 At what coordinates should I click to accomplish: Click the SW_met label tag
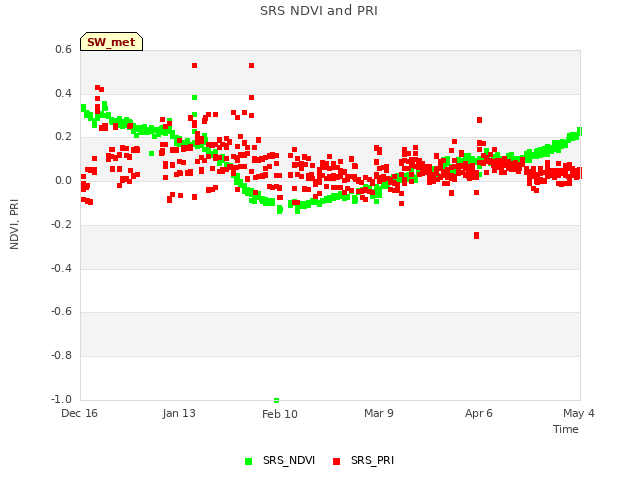pyautogui.click(x=111, y=42)
